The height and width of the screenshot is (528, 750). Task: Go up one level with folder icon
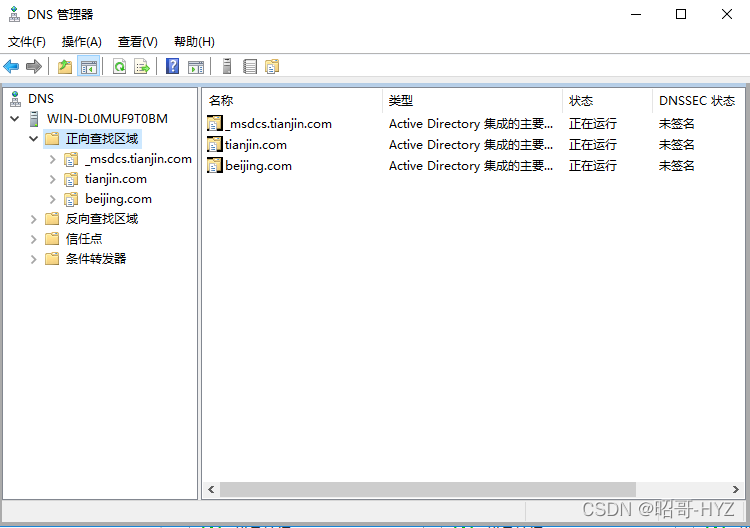[x=65, y=66]
